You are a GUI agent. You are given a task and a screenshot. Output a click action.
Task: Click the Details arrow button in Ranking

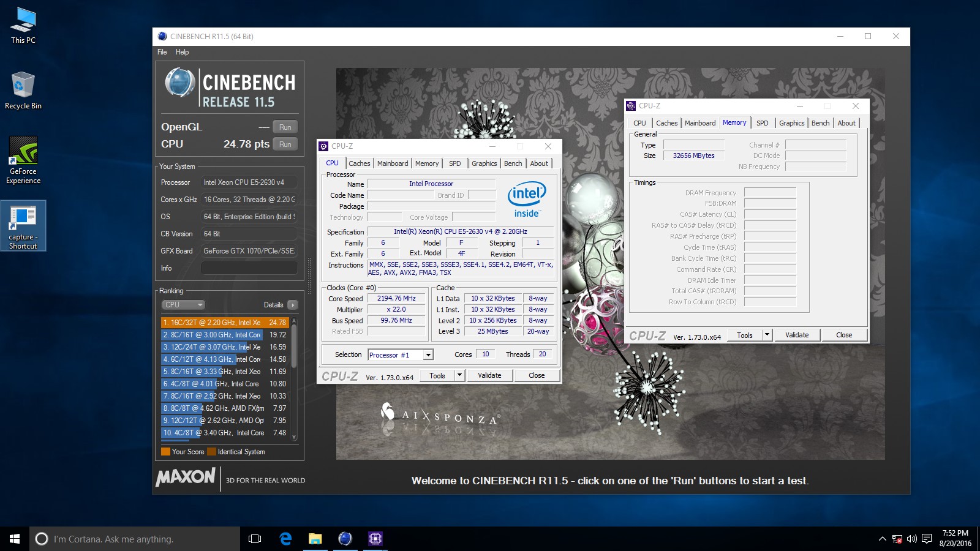pyautogui.click(x=292, y=305)
